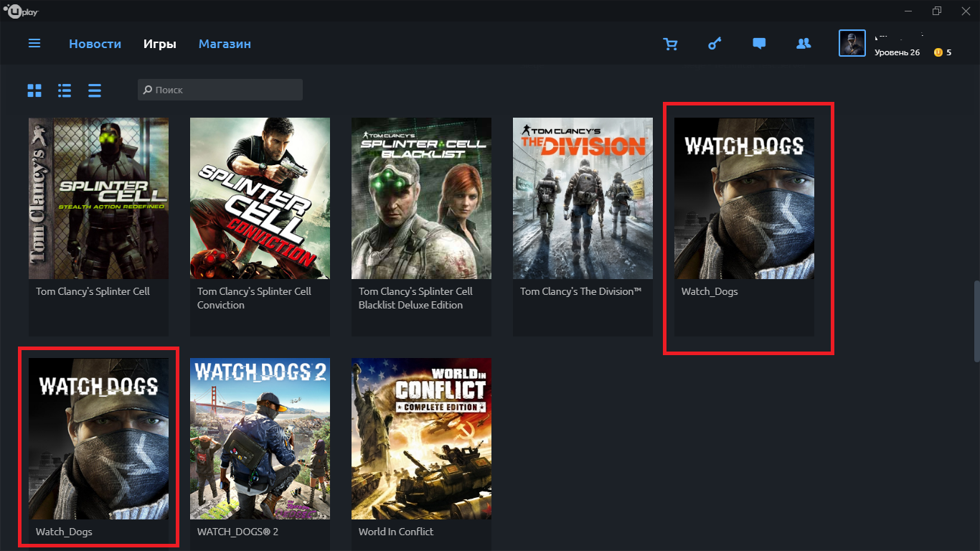Screen dimensions: 980x551
Task: Open the hamburger main menu
Action: pyautogui.click(x=34, y=44)
